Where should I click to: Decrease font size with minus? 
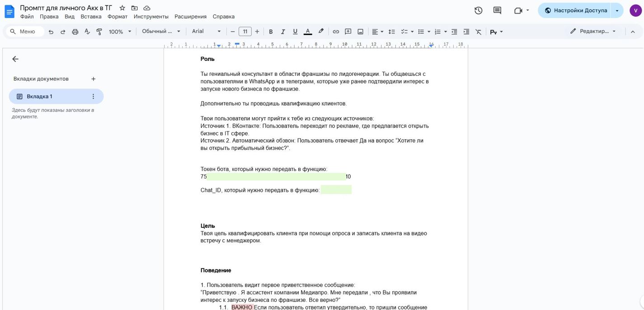[233, 32]
